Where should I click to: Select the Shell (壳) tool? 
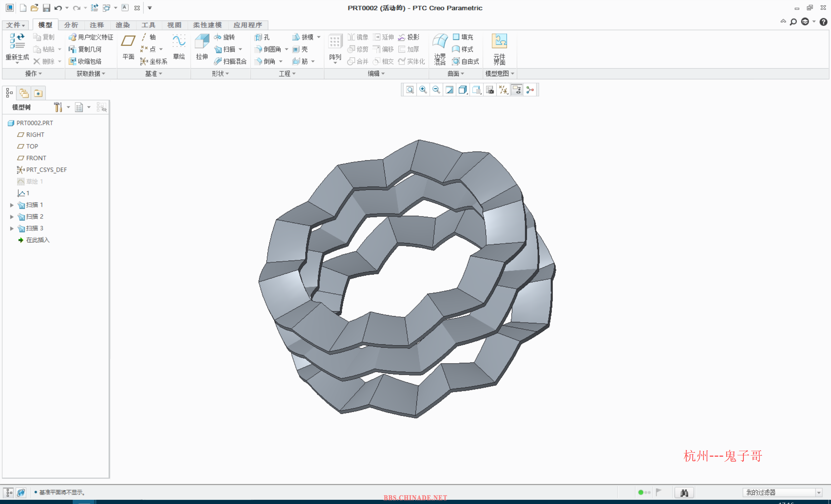pos(300,49)
